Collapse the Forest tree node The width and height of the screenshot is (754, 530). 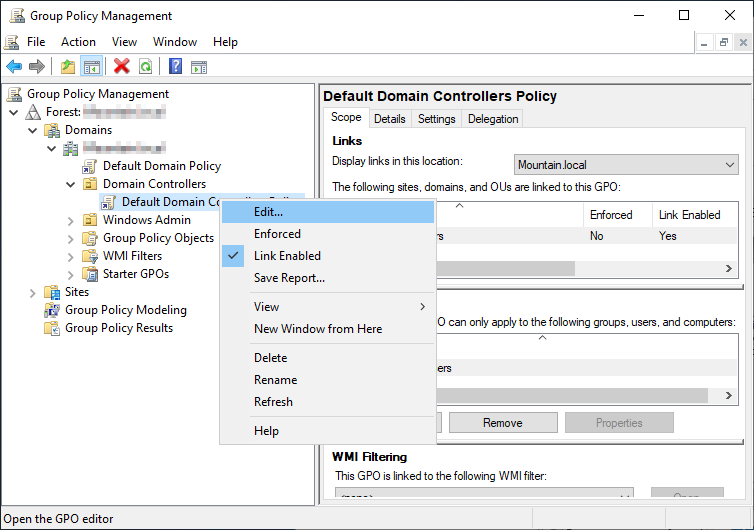[14, 113]
